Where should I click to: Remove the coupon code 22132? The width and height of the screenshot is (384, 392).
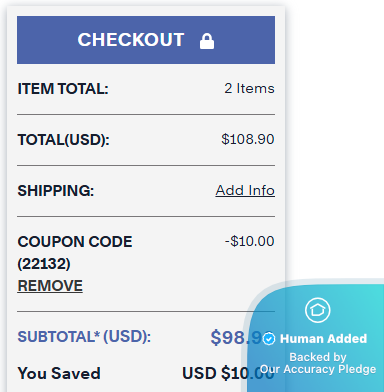click(50, 286)
